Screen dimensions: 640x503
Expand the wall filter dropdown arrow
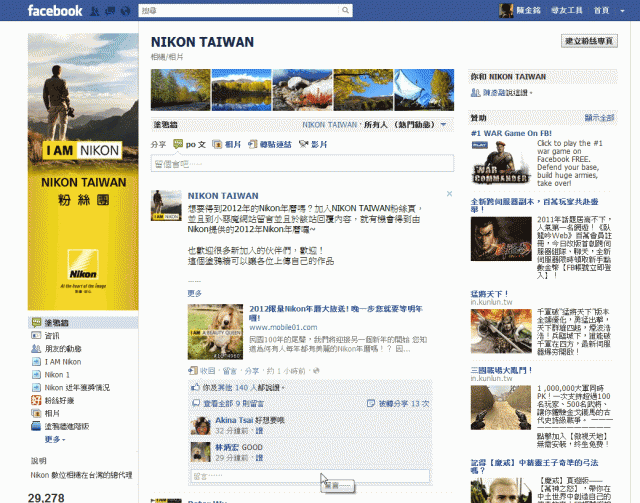pyautogui.click(x=444, y=125)
